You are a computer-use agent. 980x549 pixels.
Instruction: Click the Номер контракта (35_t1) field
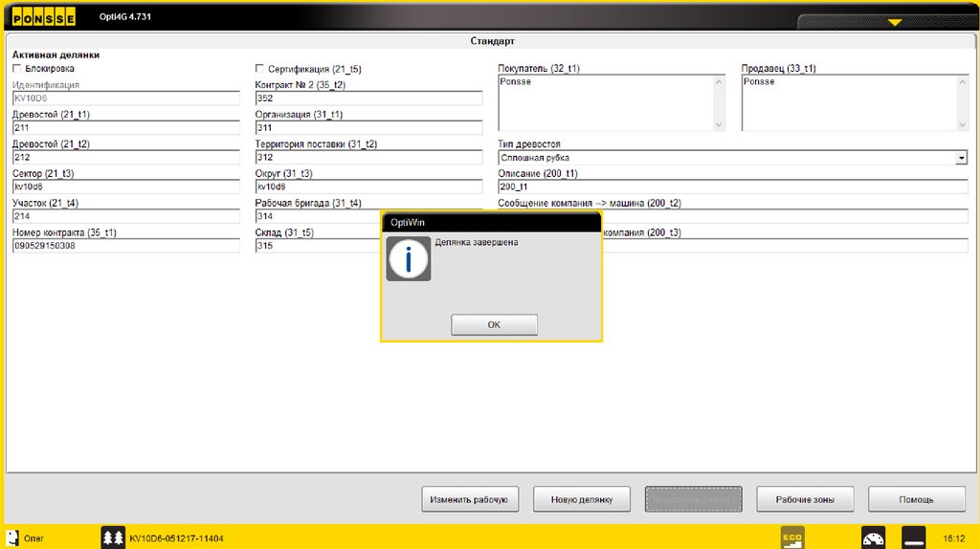pos(125,246)
